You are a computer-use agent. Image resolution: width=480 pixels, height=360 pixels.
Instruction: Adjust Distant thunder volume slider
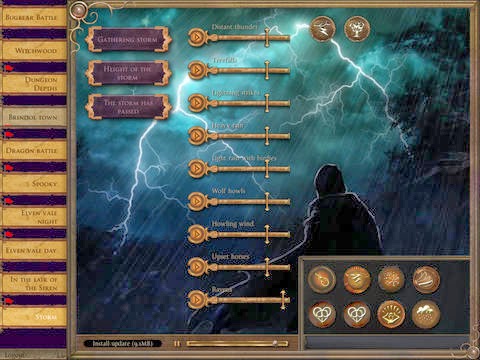[x=267, y=38]
